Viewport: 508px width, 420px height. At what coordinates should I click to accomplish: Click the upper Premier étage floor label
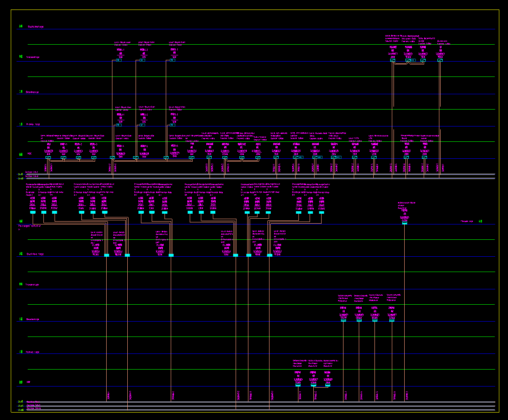click(33, 124)
